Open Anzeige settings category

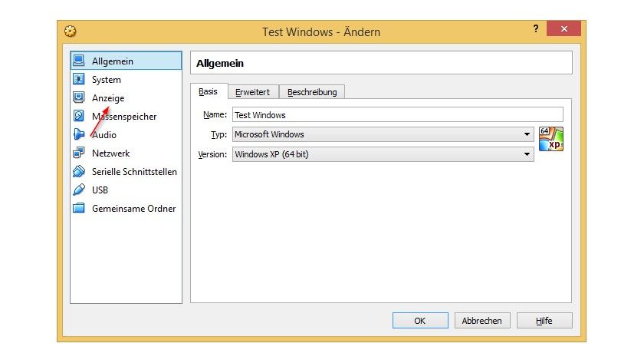click(x=126, y=97)
